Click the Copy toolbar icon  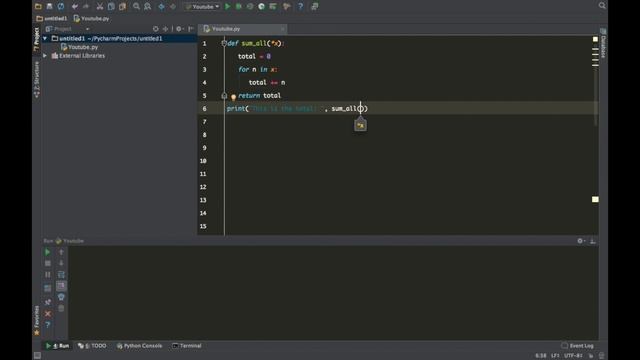[x=111, y=6]
